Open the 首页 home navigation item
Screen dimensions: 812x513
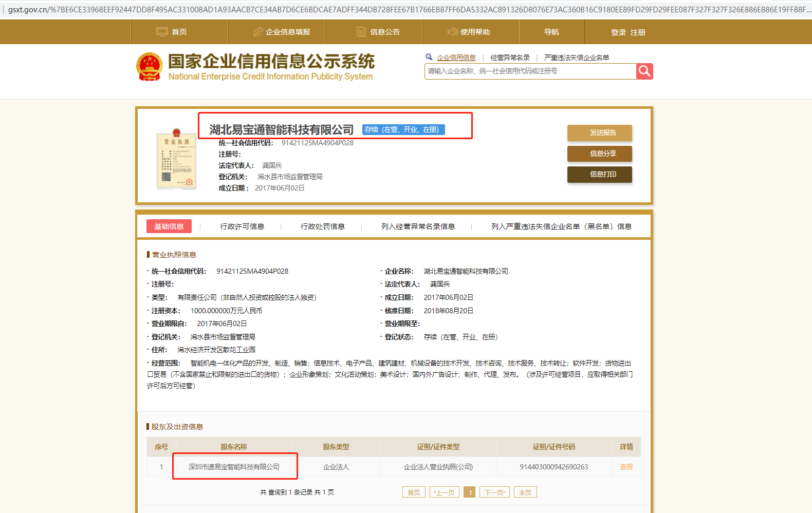coord(179,32)
